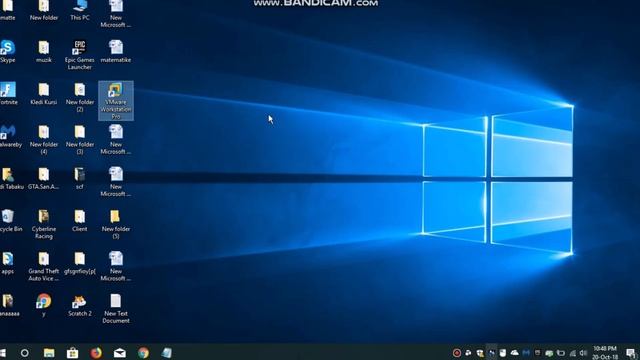The height and width of the screenshot is (360, 640).
Task: Open New folder (4) on desktop
Action: (x=44, y=140)
